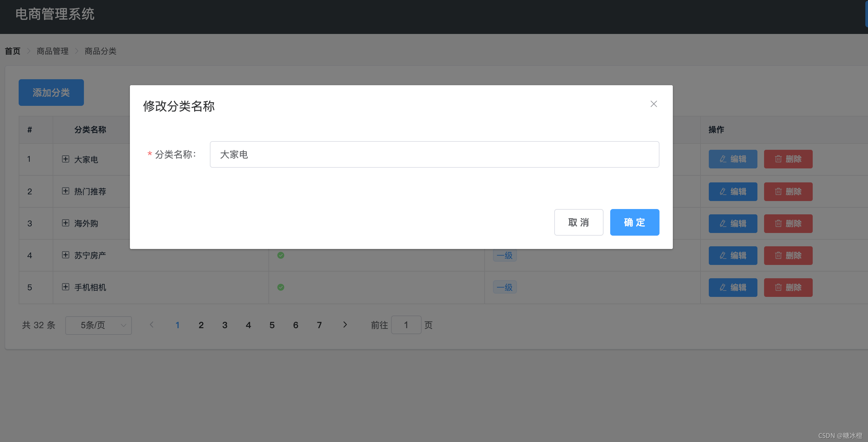Delete the 热门推荐 row with 删除 button
This screenshot has height=442, width=868.
click(788, 192)
